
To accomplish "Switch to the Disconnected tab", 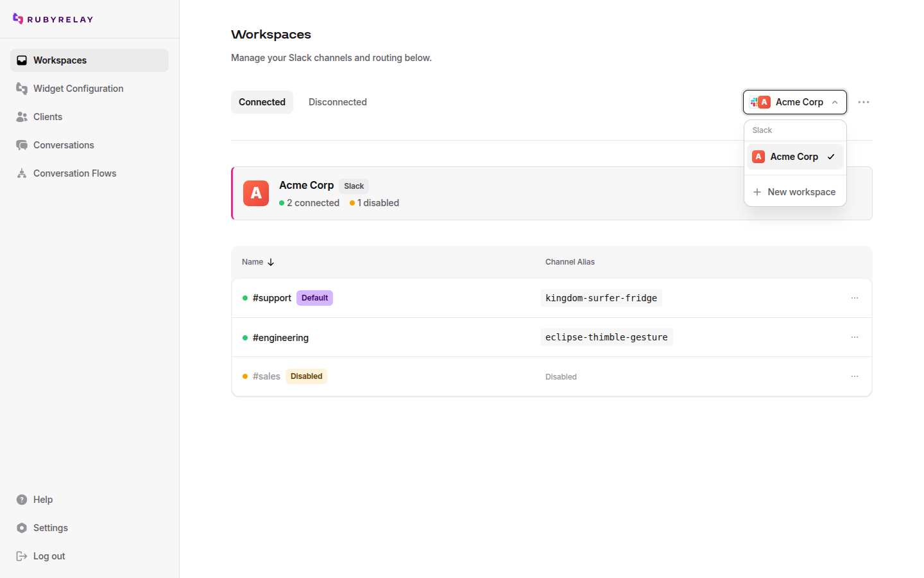I will [x=338, y=102].
